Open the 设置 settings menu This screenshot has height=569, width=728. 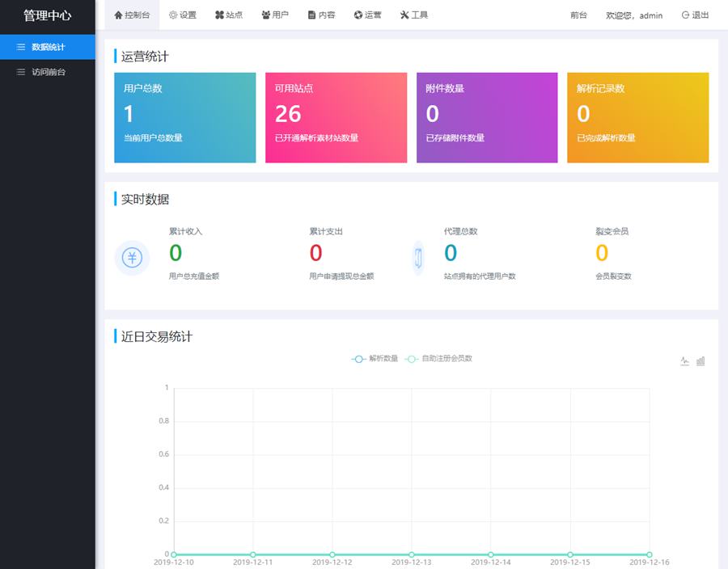click(183, 15)
